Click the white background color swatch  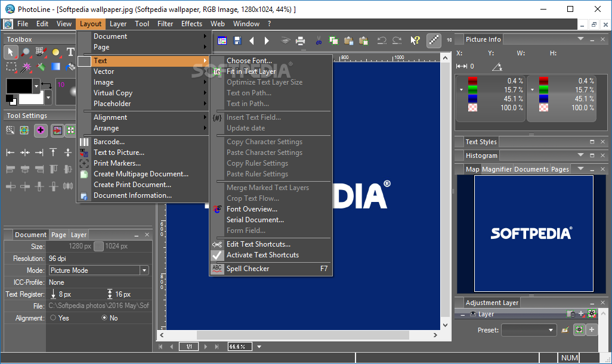[x=31, y=98]
